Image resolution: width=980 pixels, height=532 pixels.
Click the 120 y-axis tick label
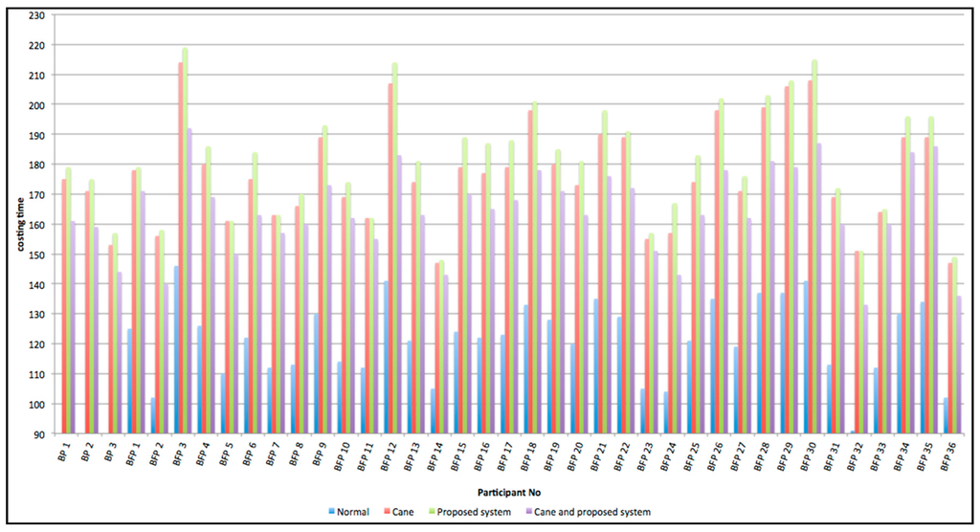pos(37,344)
